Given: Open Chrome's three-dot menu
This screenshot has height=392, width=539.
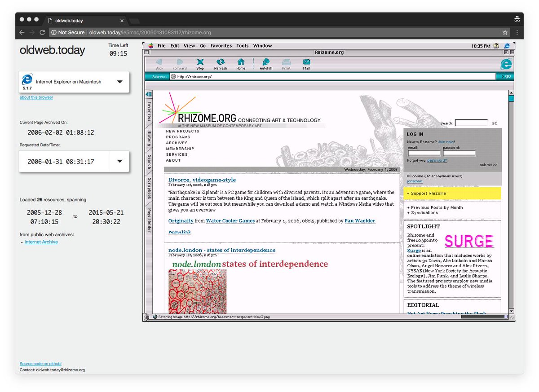Looking at the screenshot, I should coord(517,32).
